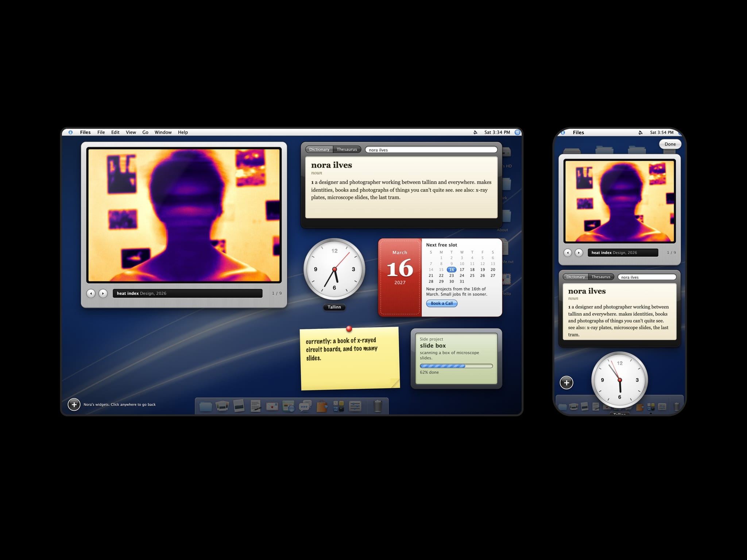Open the web browser globe icon in desktop dock
The width and height of the screenshot is (747, 560).
click(289, 406)
